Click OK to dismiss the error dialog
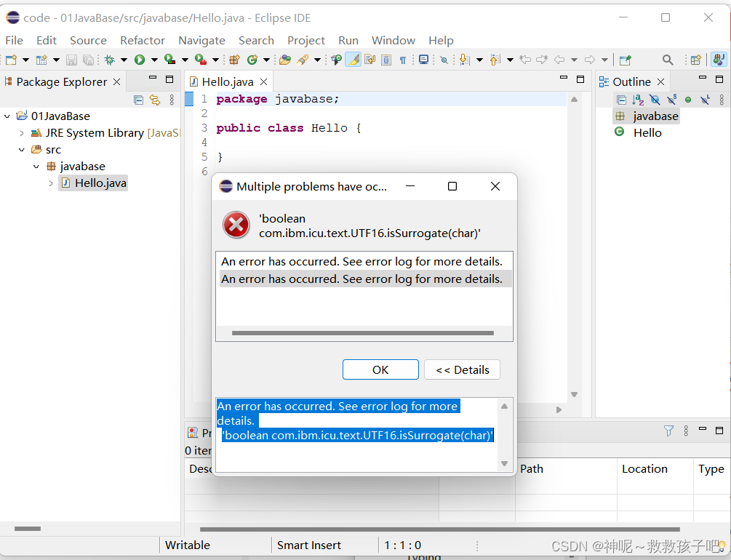 click(380, 369)
